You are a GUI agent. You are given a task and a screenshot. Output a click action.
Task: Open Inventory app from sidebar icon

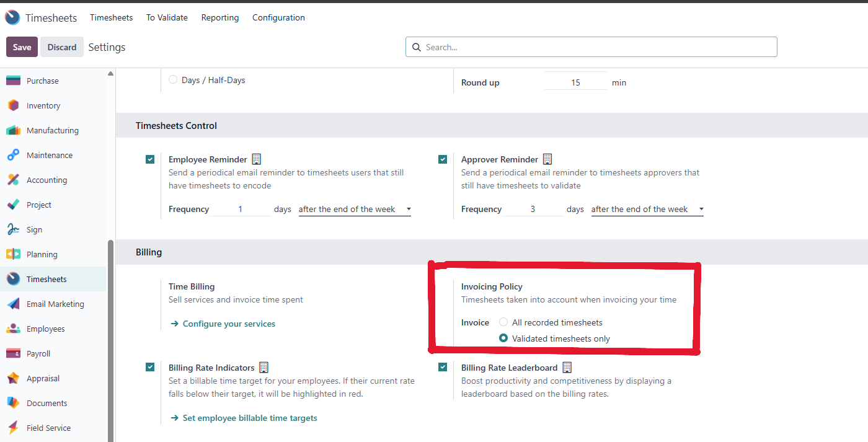[x=13, y=106]
